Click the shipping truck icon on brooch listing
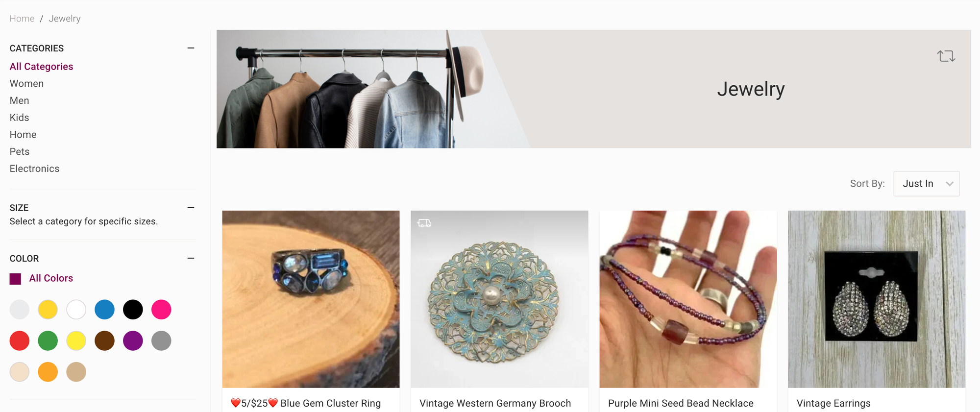Screen dimensions: 980x412 (x=424, y=223)
